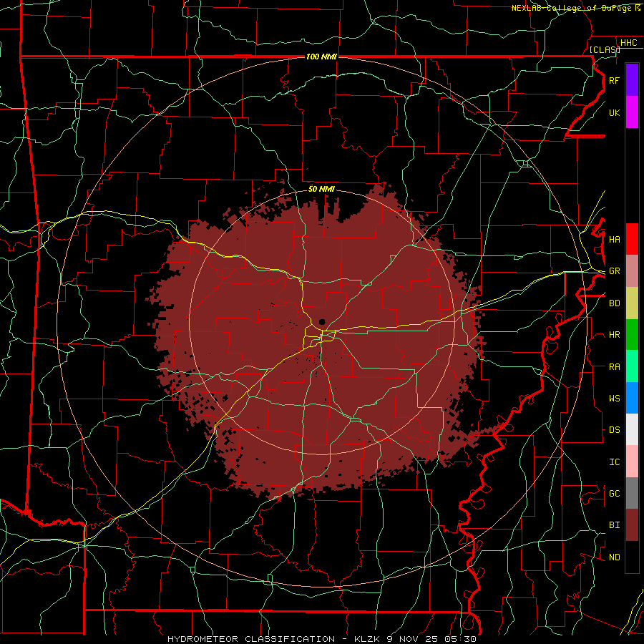Select the red HA legend swatch
Screen dimensions: 644x644
point(632,239)
